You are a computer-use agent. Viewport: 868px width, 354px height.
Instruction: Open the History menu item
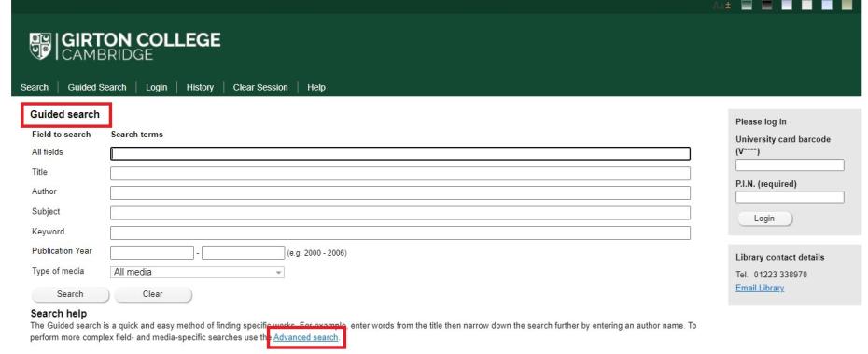coord(200,87)
